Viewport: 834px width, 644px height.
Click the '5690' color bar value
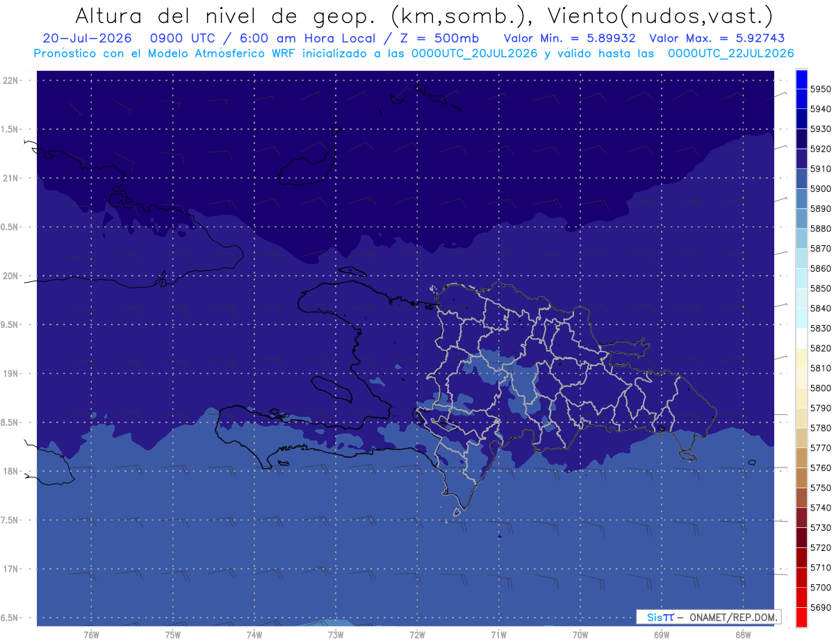coord(821,607)
